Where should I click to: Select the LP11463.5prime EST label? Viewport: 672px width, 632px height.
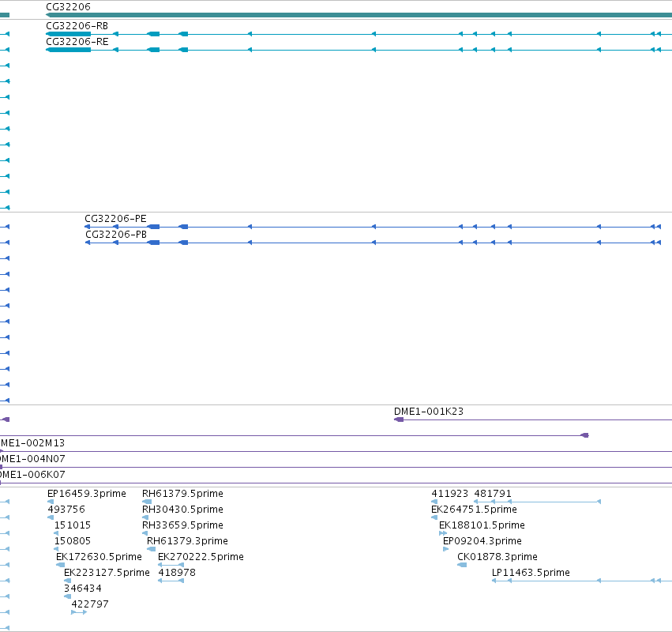click(x=531, y=573)
